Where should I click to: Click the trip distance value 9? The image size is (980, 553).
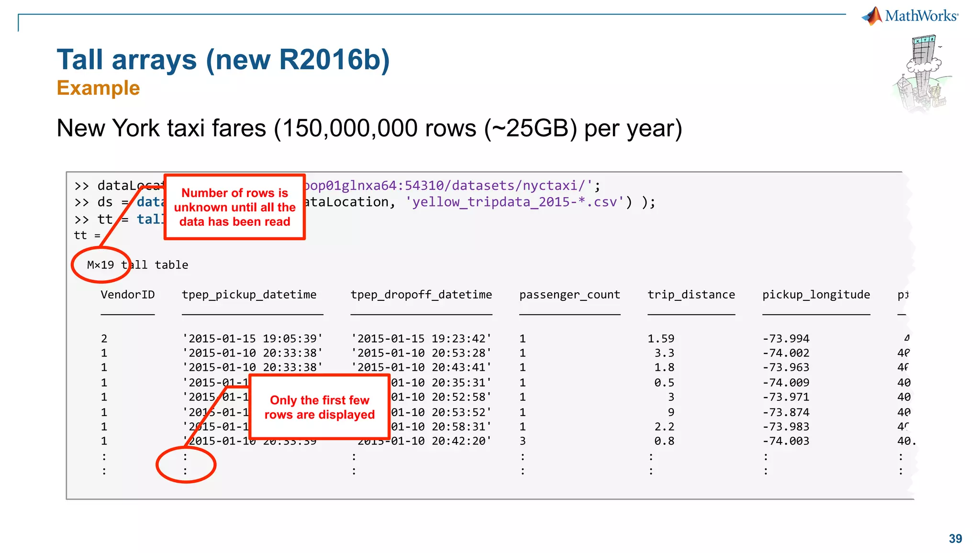(x=671, y=412)
